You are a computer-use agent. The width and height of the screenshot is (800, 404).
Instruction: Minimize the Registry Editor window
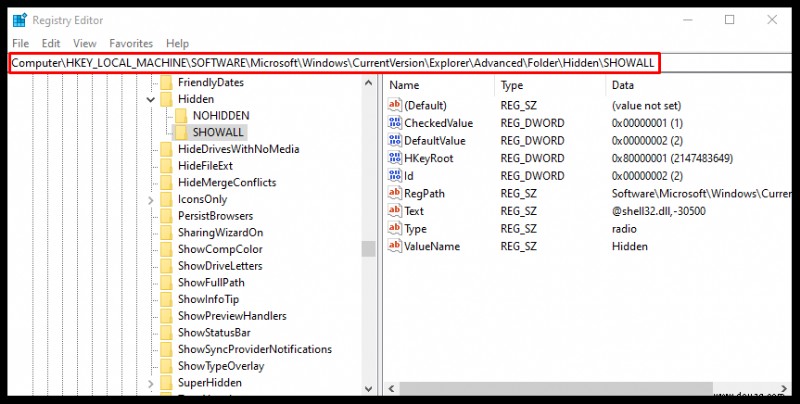point(688,20)
